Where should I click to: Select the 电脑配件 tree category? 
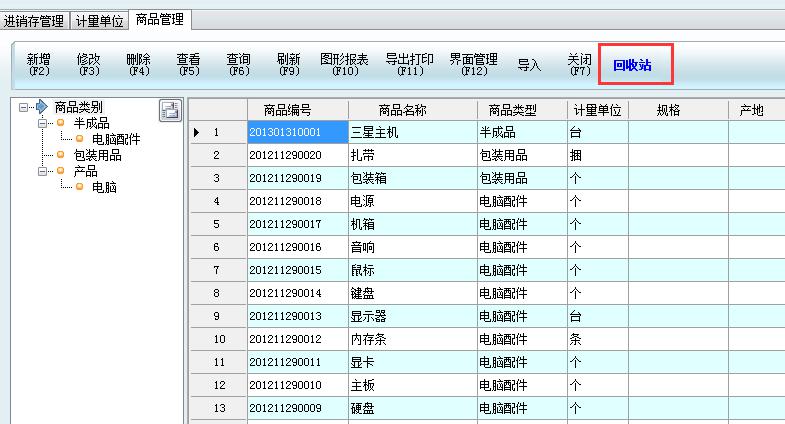tap(116, 139)
